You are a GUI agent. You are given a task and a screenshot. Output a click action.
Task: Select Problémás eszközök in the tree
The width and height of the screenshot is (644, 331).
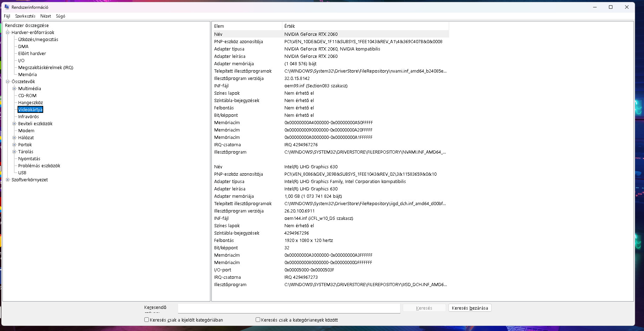[x=39, y=165]
